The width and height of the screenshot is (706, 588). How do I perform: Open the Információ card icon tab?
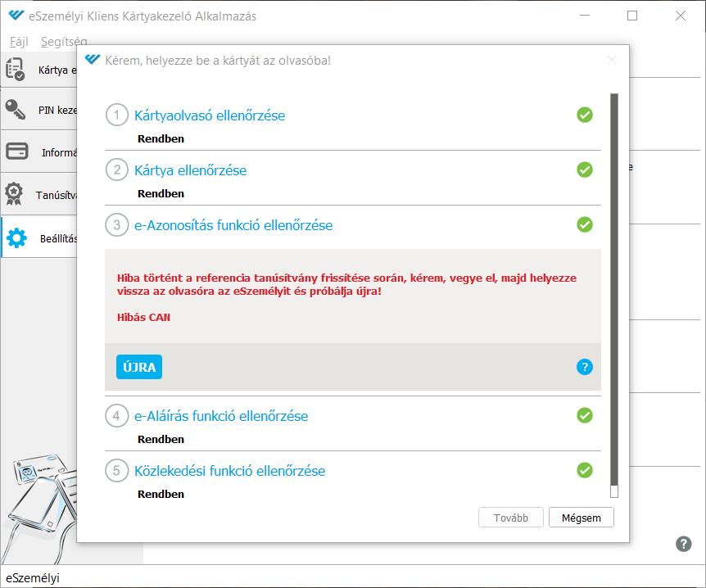coord(17,152)
